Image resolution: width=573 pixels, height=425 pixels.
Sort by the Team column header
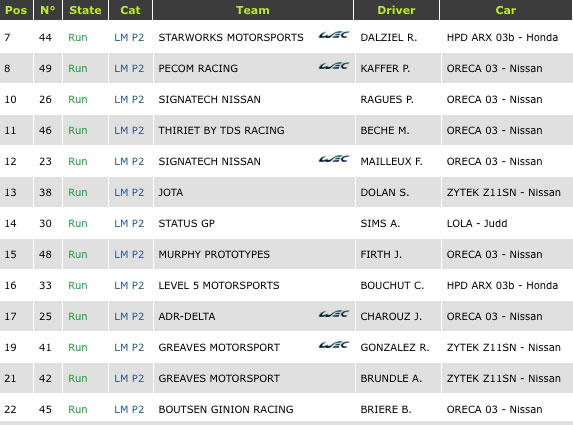pyautogui.click(x=253, y=10)
